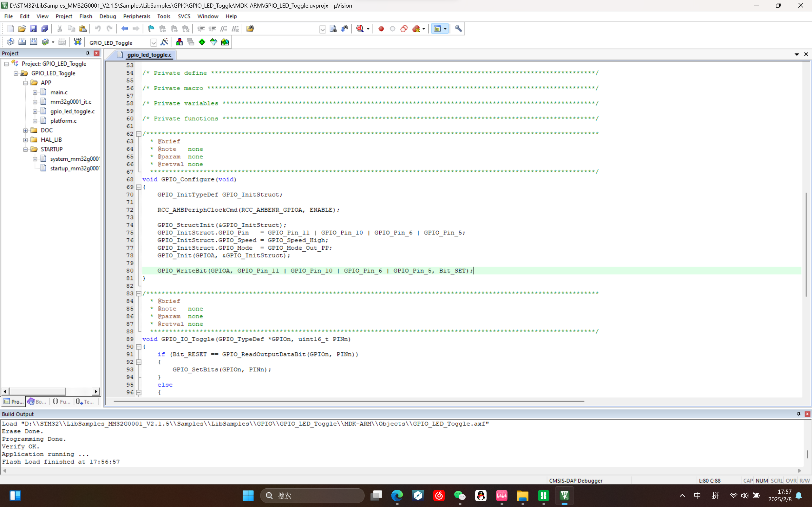Click the Manage Project Items icon
This screenshot has height=507, width=812.
tap(179, 42)
